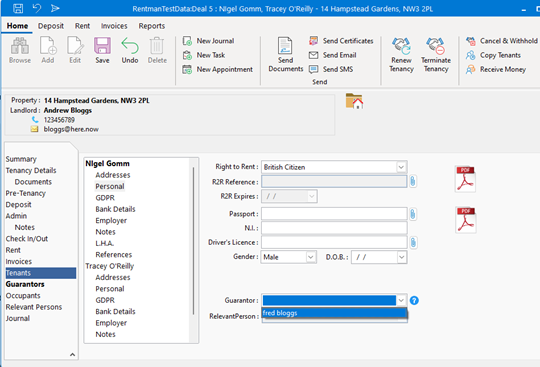Select Tracey O'Reilly in tenant tree

coord(110,266)
